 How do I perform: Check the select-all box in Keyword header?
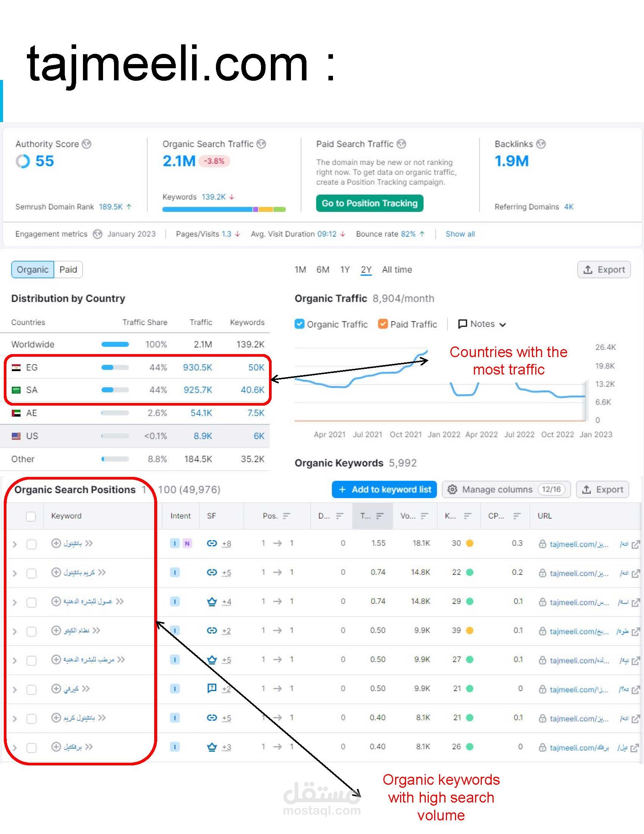(31, 516)
